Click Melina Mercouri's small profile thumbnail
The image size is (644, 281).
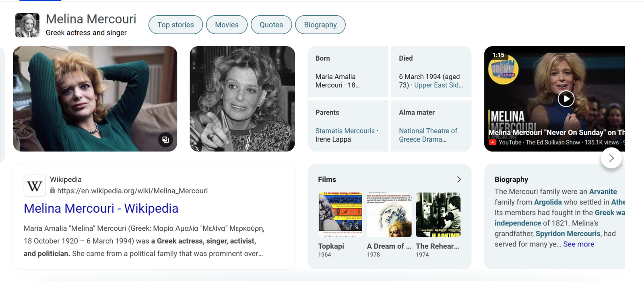pyautogui.click(x=27, y=25)
